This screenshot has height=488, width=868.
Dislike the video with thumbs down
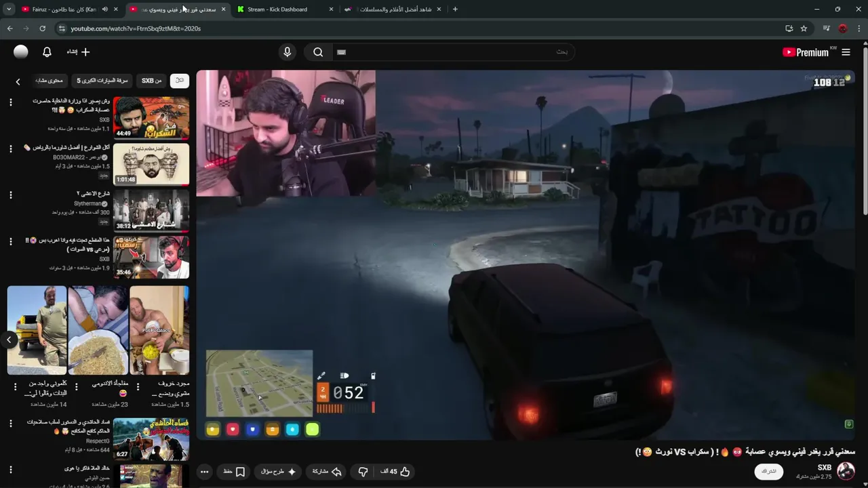tap(363, 472)
